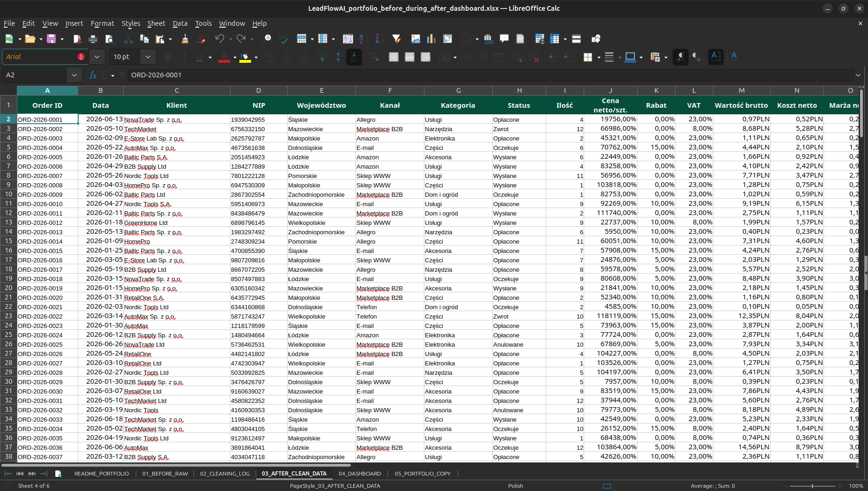Switch to 02_CLEANING_LOG sheet tab
868x491 pixels.
225,474
